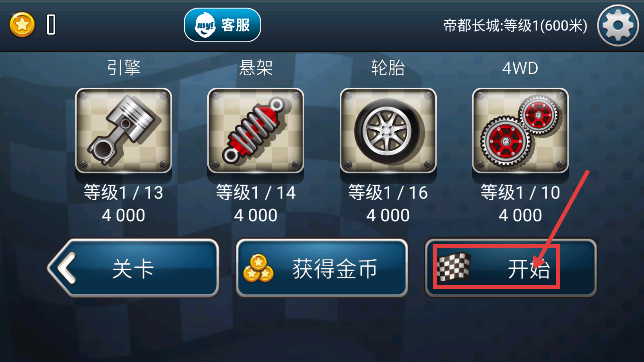Select the tire 等级1 / 16 text

point(388,193)
